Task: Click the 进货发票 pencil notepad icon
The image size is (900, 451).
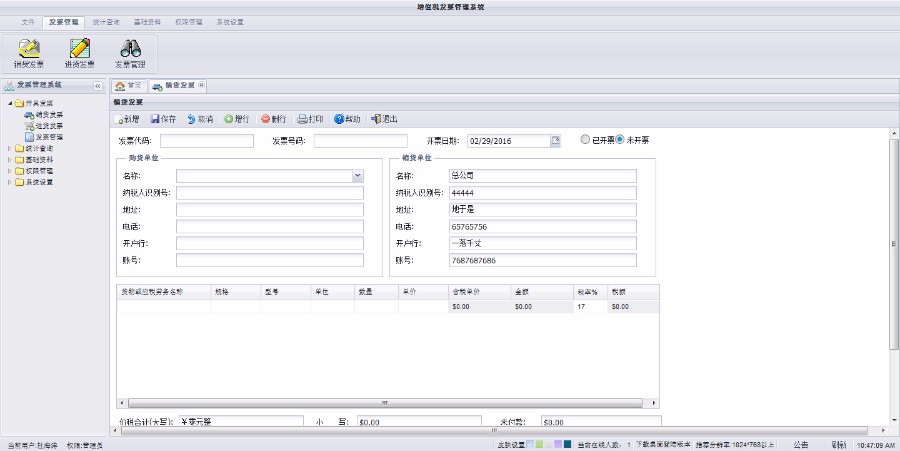Action: tap(80, 48)
